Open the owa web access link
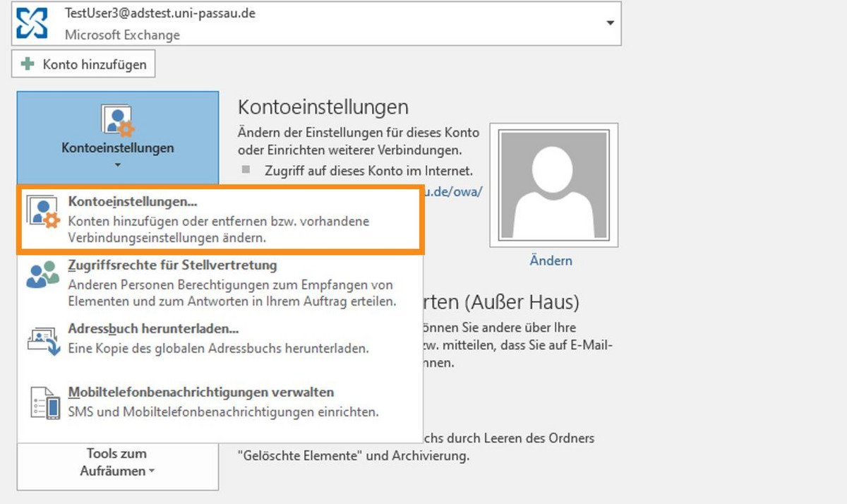Image resolution: width=847 pixels, height=504 pixels. 453,192
